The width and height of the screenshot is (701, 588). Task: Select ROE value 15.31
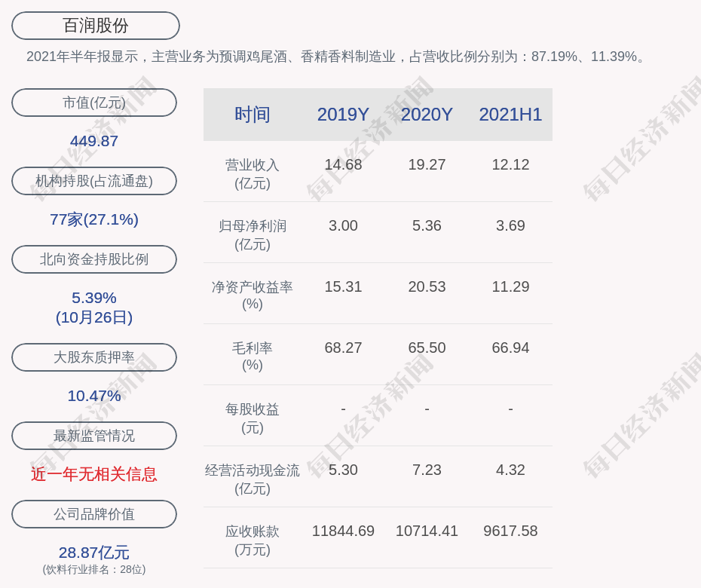343,286
